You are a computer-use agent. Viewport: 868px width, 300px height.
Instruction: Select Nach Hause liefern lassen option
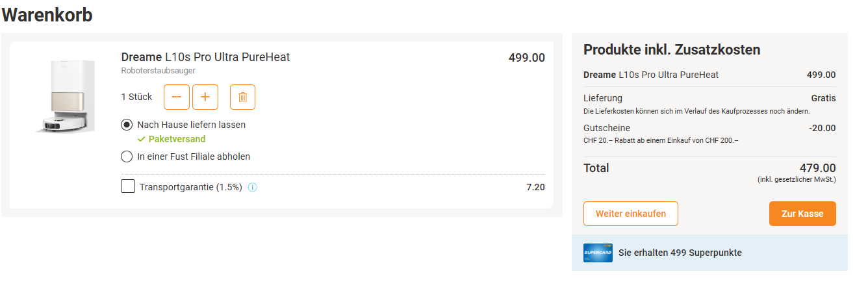tap(127, 124)
